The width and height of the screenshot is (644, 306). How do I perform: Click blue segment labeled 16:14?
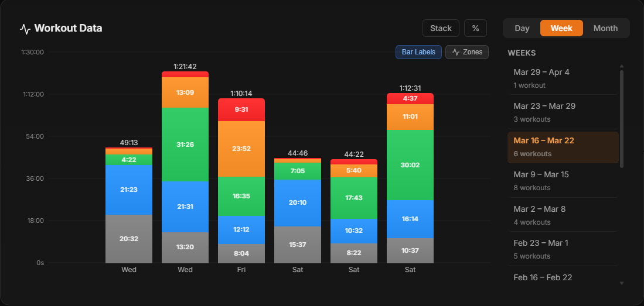[x=410, y=219]
